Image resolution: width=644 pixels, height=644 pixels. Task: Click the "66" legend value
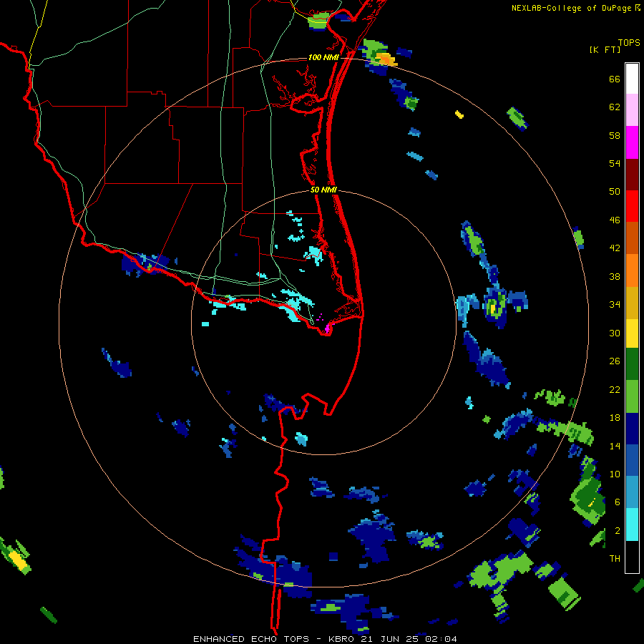click(x=615, y=79)
